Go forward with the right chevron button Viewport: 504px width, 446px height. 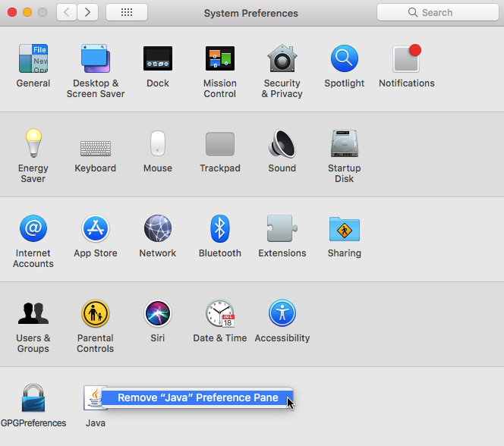pos(87,12)
